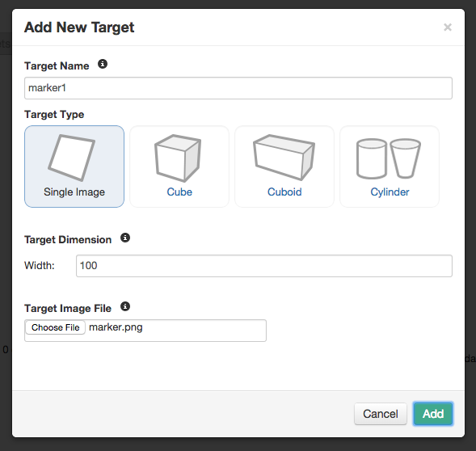Click the marker.png file name text
The image size is (476, 451).
click(116, 327)
